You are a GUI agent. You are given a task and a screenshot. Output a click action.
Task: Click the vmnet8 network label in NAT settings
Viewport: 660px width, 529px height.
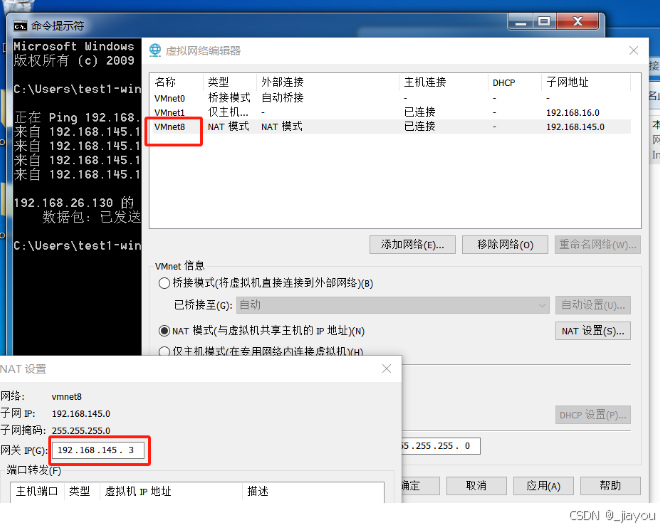pyautogui.click(x=67, y=396)
